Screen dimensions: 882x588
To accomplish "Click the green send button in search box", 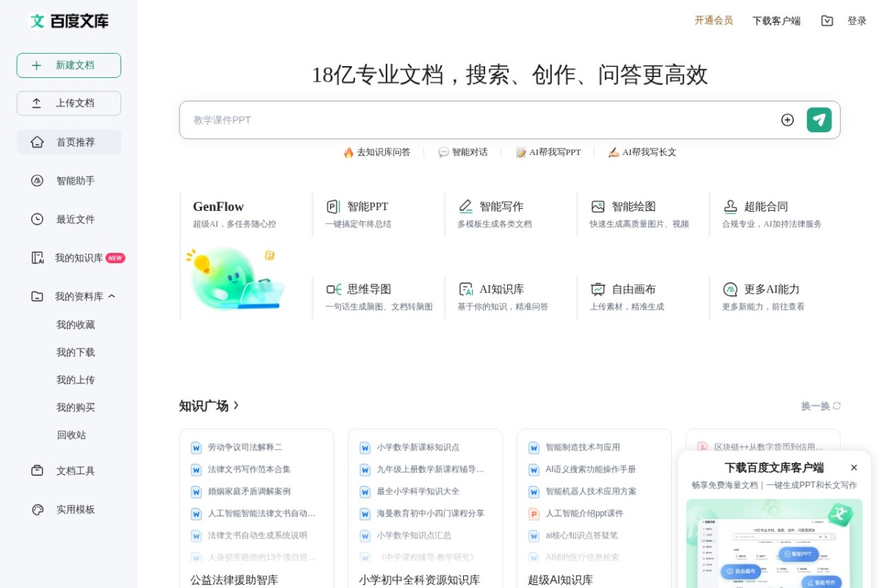I will (x=819, y=120).
